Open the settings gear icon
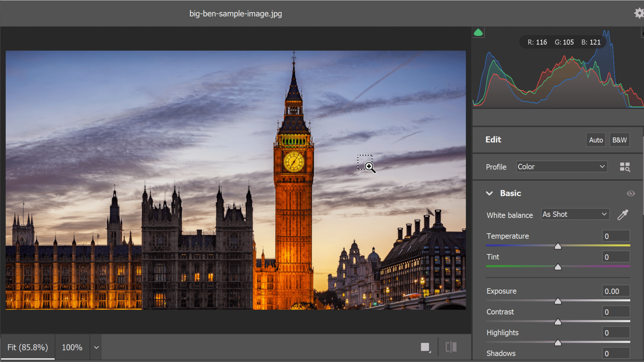Screen dimensions: 644x362 (639, 13)
